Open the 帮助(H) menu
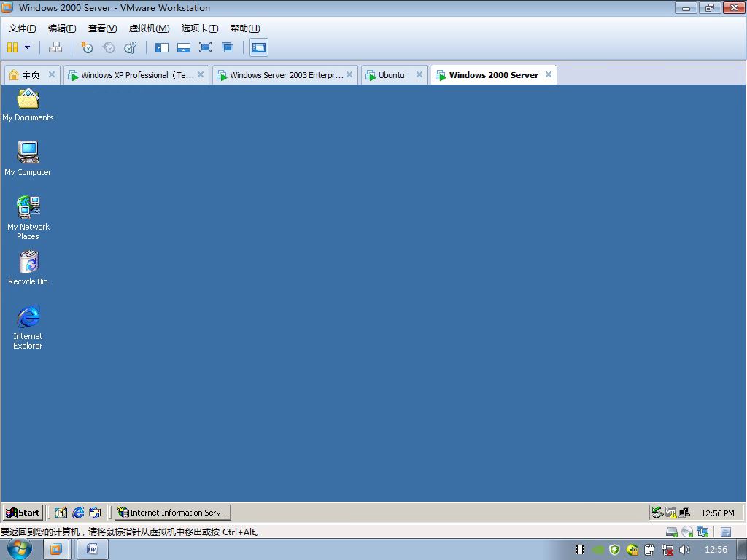 (245, 28)
